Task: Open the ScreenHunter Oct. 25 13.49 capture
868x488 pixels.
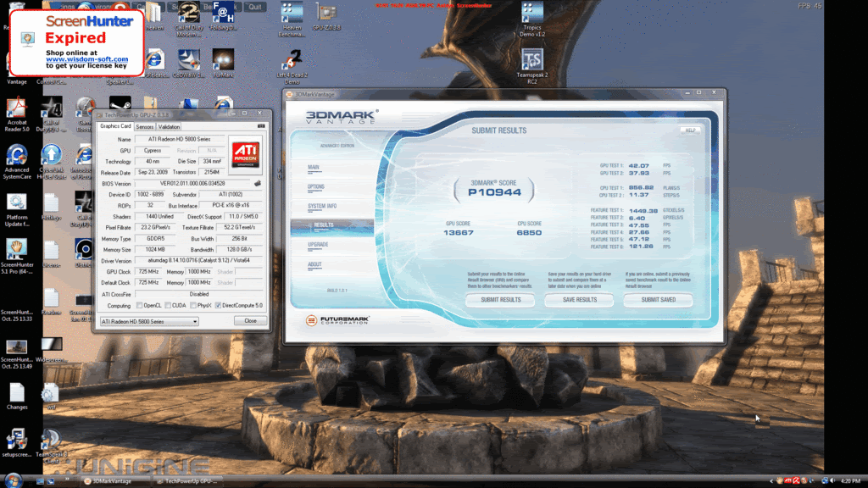Action: [17, 353]
